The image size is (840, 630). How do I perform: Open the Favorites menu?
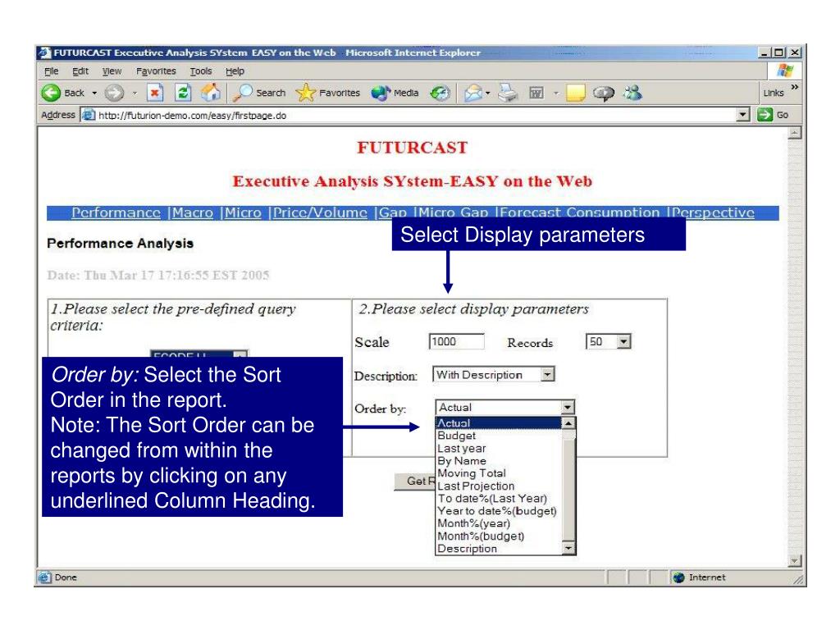pyautogui.click(x=156, y=71)
